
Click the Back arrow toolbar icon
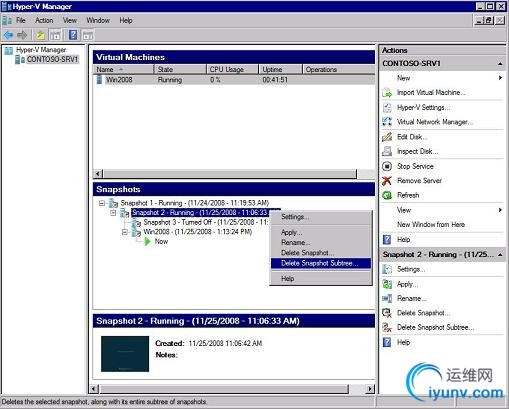click(8, 35)
